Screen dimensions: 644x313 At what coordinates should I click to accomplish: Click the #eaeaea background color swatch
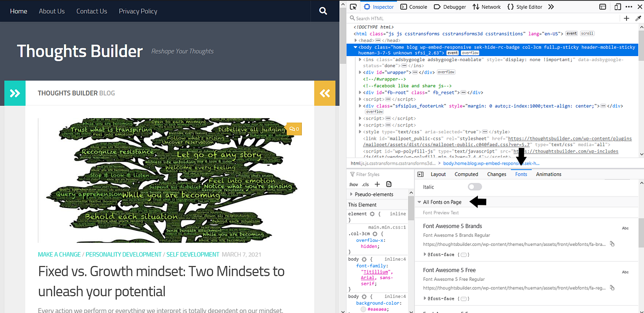click(363, 310)
